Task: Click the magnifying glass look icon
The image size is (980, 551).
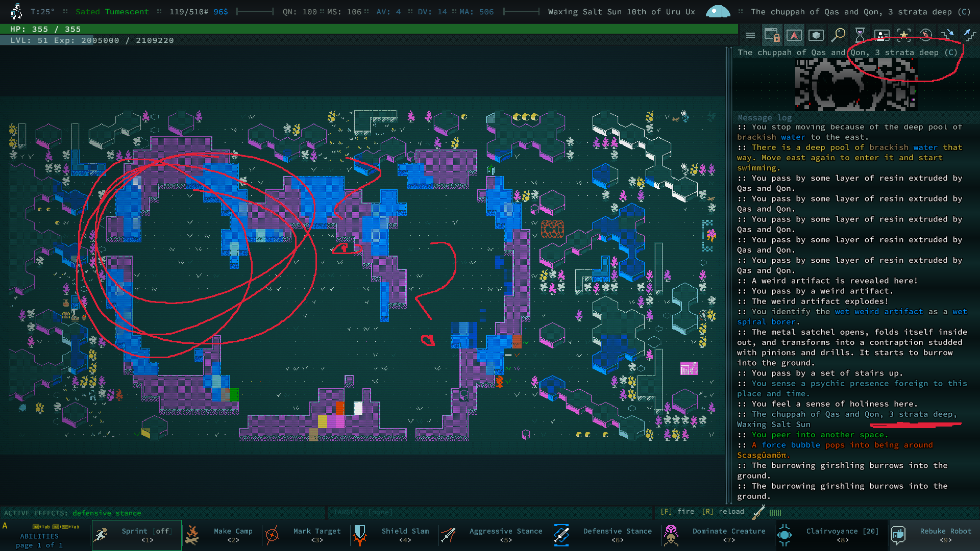Action: [838, 35]
